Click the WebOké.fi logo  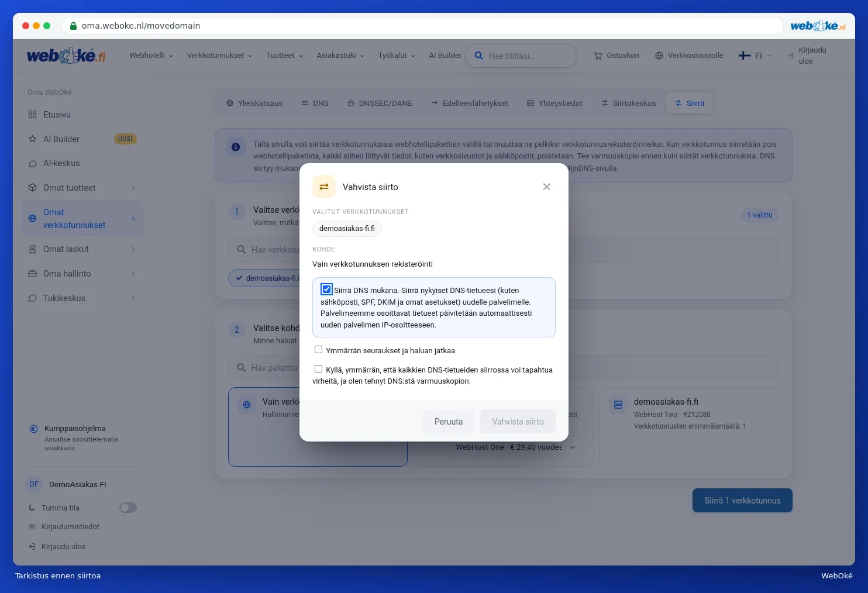tap(66, 56)
